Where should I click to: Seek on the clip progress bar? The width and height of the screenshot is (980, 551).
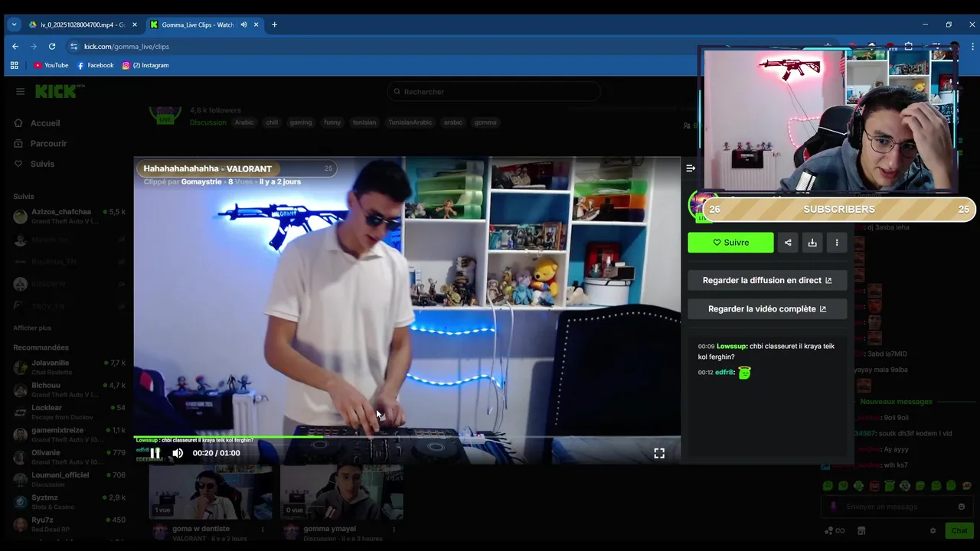[407, 437]
